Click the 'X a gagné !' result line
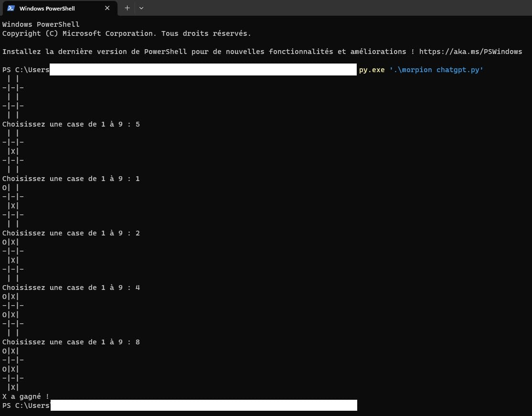Viewport: 532px width, 416px height. [x=26, y=396]
